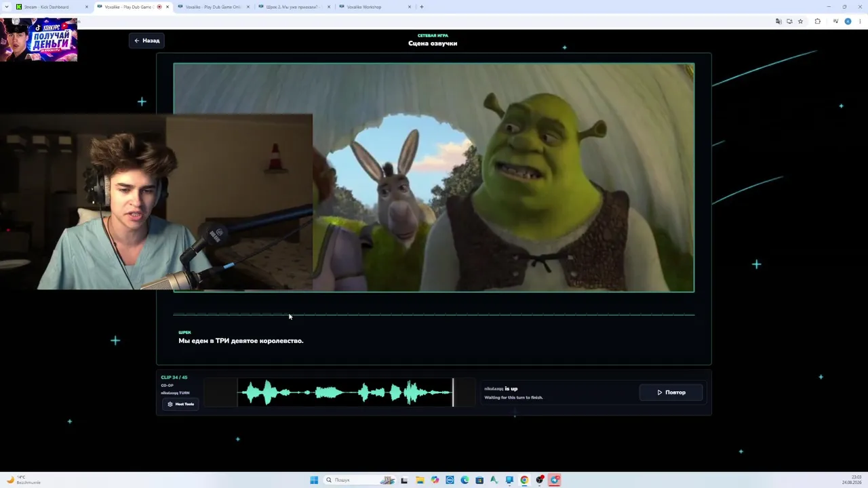This screenshot has width=868, height=488.
Task: Click the monitor app icon in taskbar
Action: [x=509, y=480]
